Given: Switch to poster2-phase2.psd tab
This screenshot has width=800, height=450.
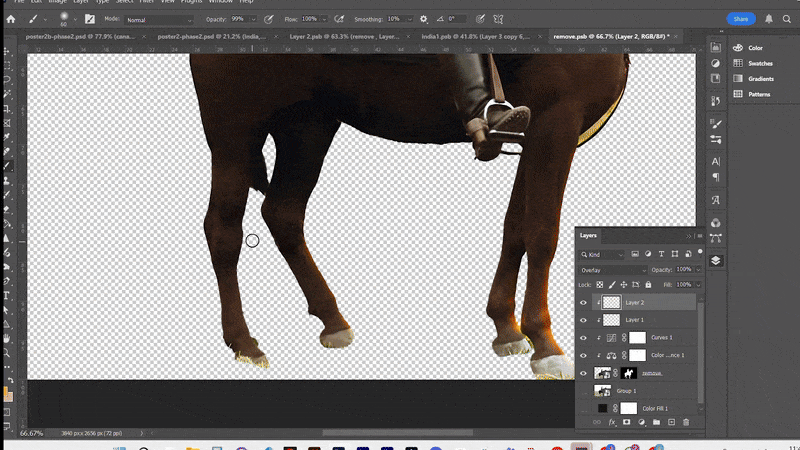Looking at the screenshot, I should point(212,37).
